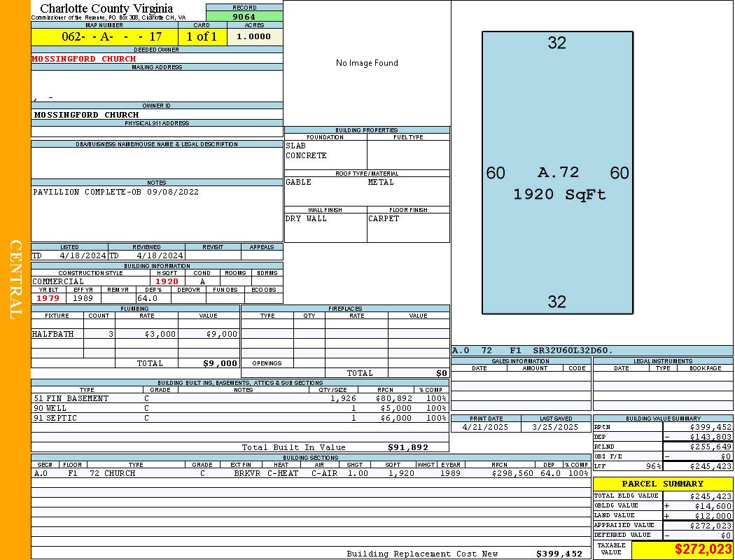This screenshot has height=560, width=735.
Task: Select the HALFBATH plumbing fixture row
Action: click(134, 334)
